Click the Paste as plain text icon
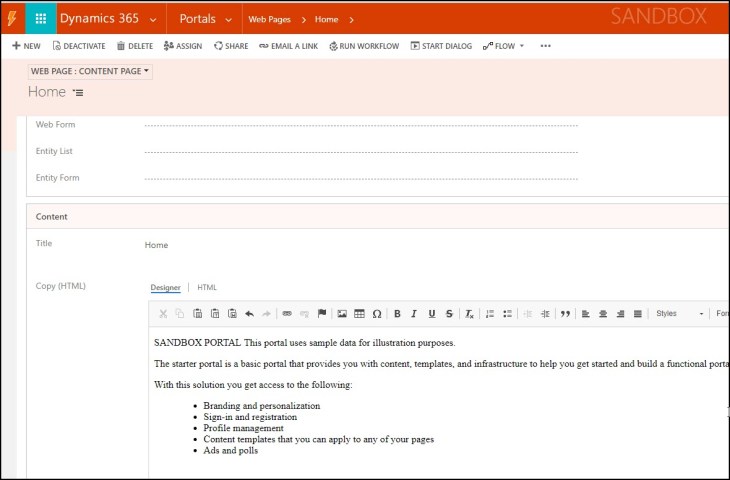 pos(215,314)
